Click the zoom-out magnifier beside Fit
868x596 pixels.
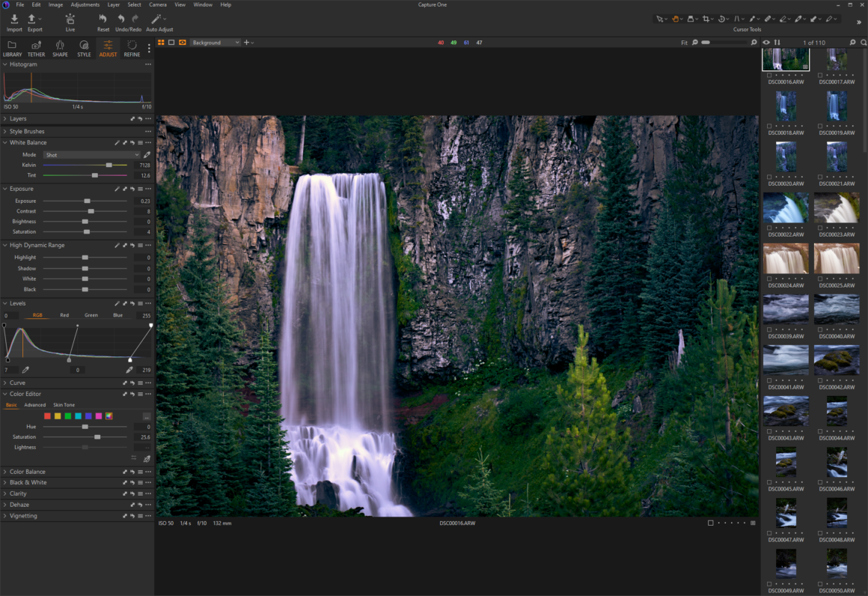tap(695, 42)
